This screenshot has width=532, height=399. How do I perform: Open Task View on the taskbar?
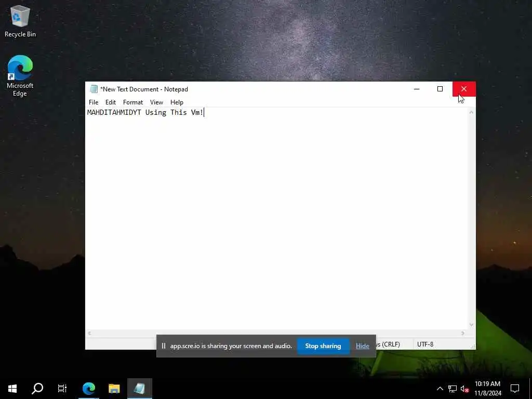[62, 389]
